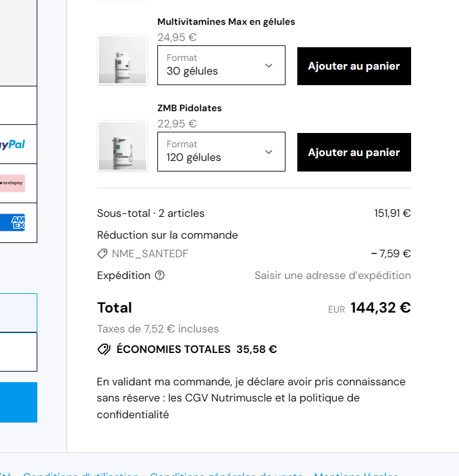
Task: Click the ZMB Pidolates product title
Action: (x=189, y=108)
